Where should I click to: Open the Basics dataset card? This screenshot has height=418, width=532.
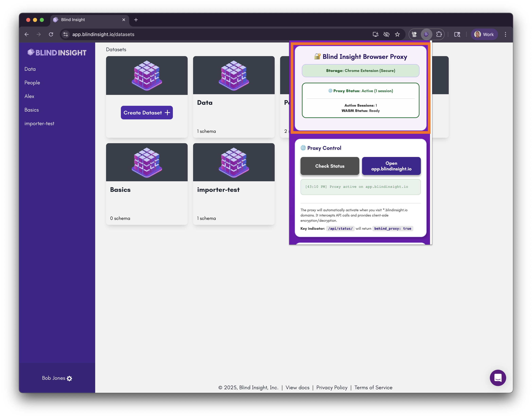[x=147, y=184]
